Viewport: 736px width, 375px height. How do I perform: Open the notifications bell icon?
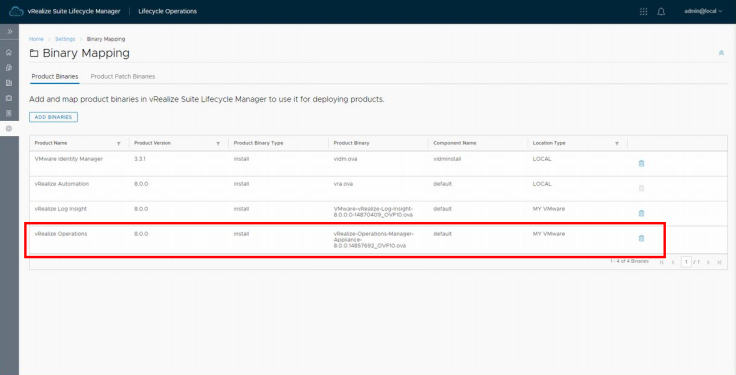pos(661,12)
